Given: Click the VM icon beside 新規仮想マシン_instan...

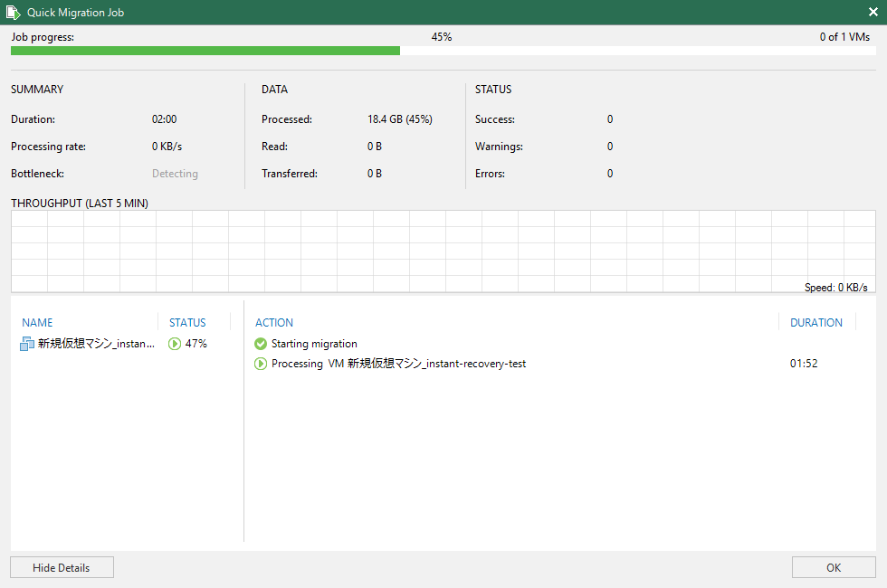Looking at the screenshot, I should [x=27, y=344].
